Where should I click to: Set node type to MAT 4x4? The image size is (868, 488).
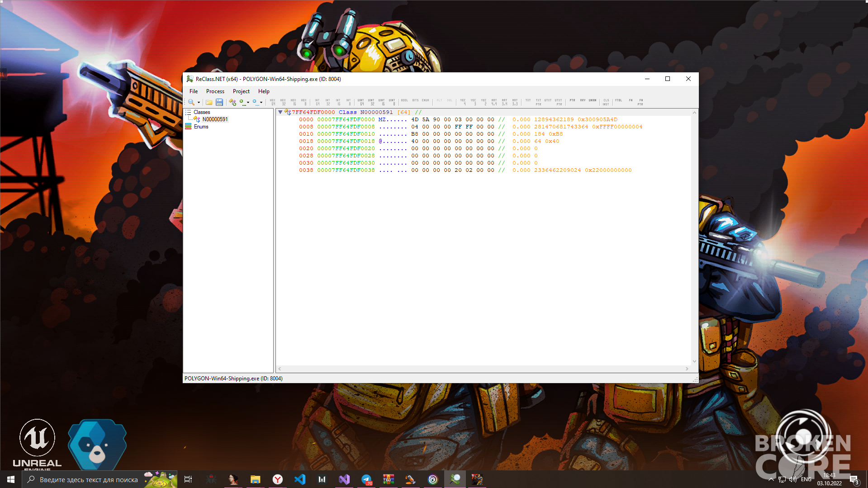tap(494, 102)
